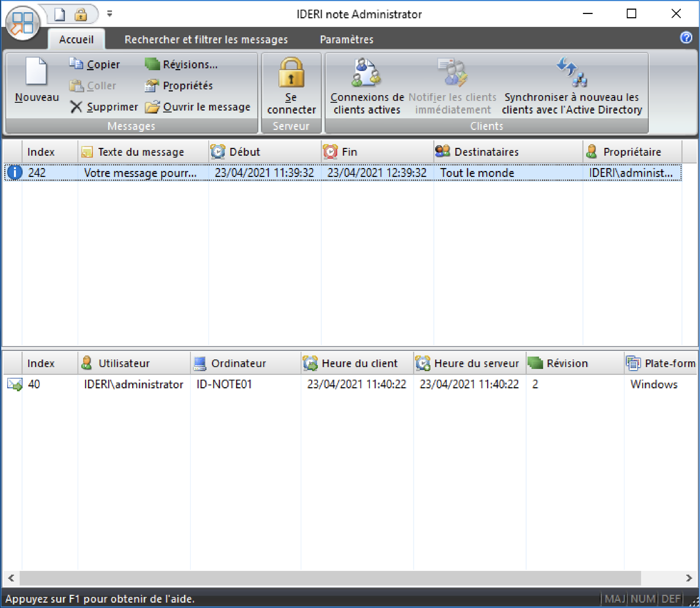Click the Copier button in Messages group
Viewport: 700px width, 608px height.
95,64
